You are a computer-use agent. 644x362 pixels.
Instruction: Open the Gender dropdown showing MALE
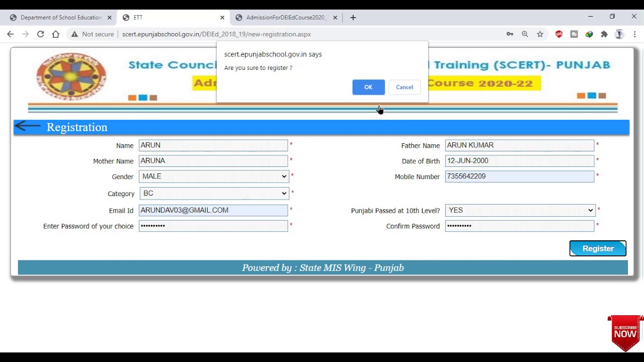click(x=213, y=176)
